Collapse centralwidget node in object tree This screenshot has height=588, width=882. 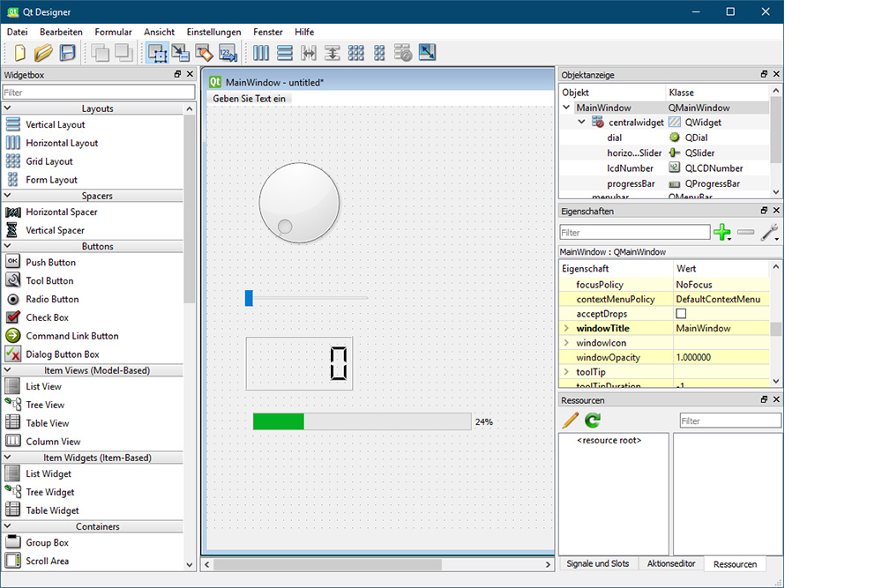(581, 122)
